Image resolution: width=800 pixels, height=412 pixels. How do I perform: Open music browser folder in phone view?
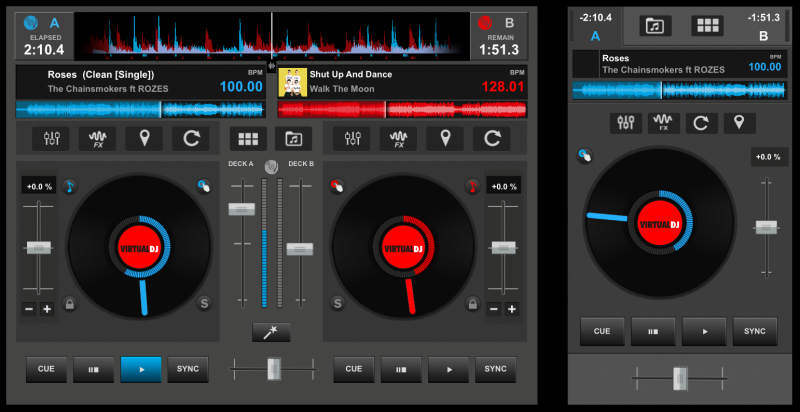tap(655, 25)
